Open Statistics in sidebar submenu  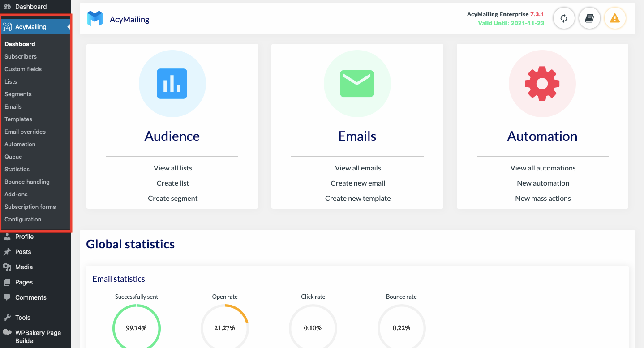(17, 169)
